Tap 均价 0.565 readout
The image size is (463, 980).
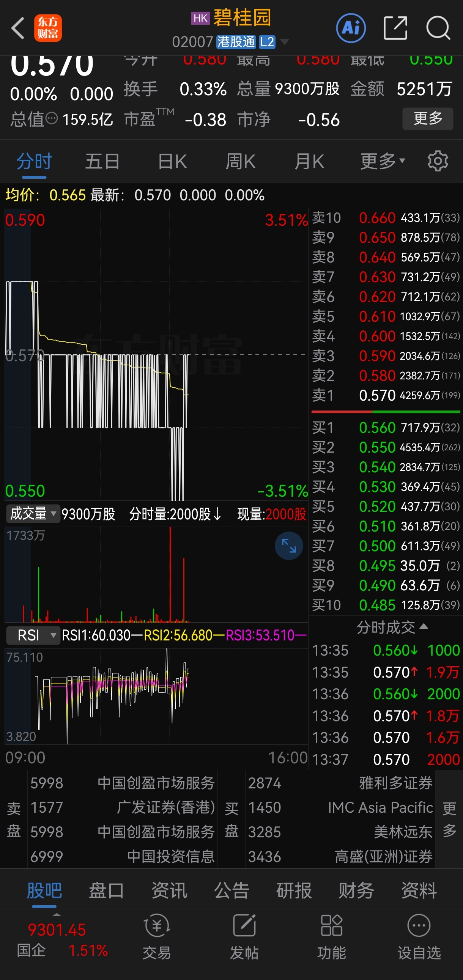[45, 195]
